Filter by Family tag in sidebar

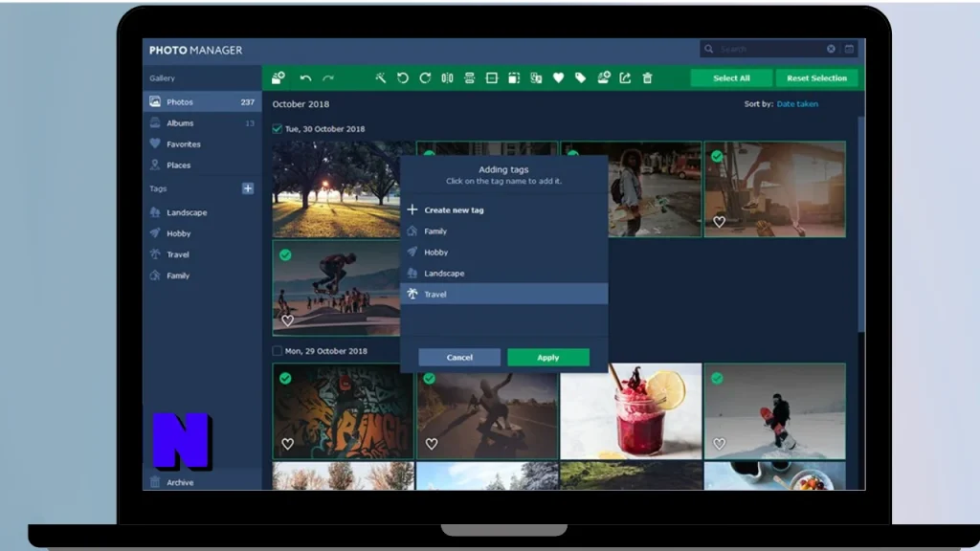pos(202,275)
